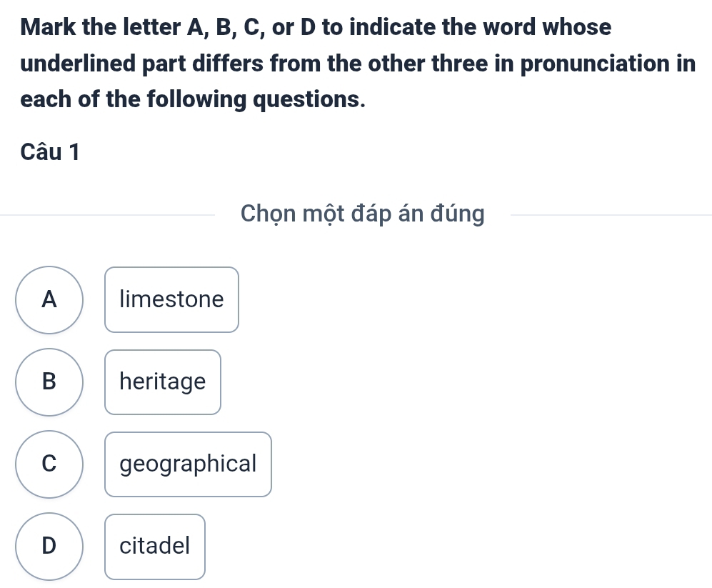712x588 pixels.
Task: Choose the "geographical" answer box
Action: coord(188,464)
